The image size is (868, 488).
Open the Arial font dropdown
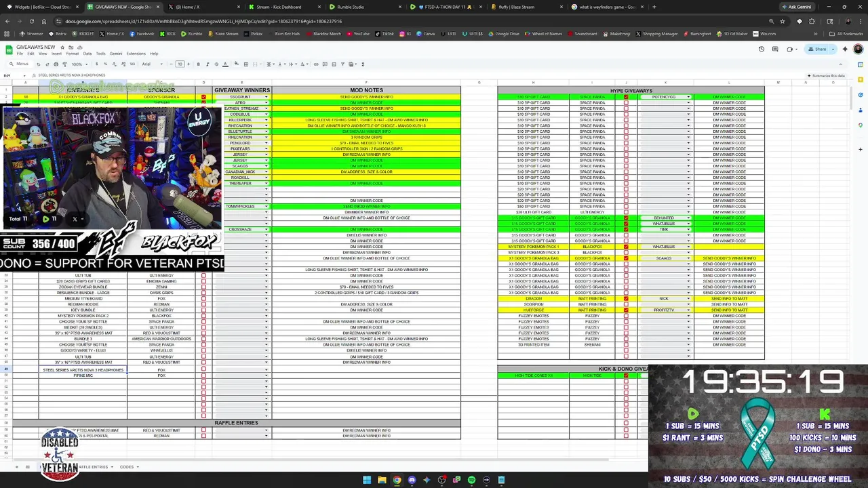(x=153, y=64)
